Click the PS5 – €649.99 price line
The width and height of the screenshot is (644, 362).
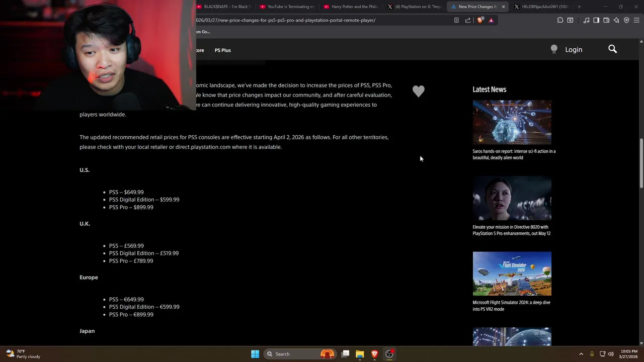(x=126, y=299)
